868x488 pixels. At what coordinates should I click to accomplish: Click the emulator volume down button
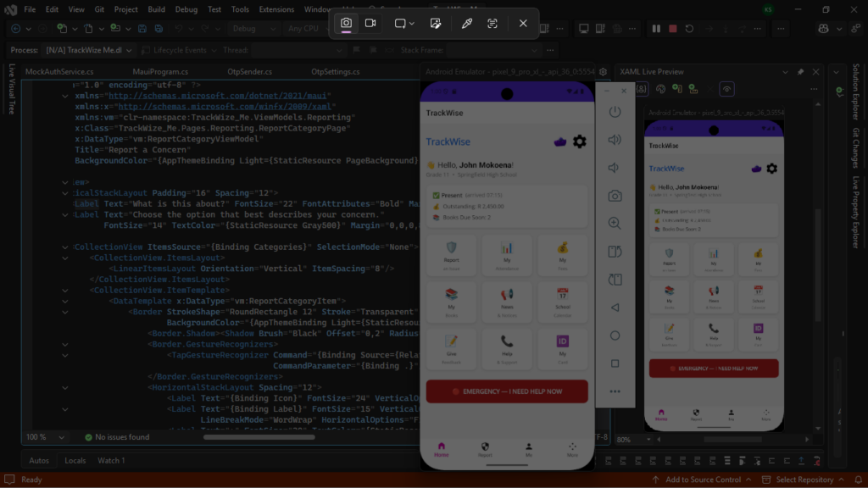(x=615, y=168)
